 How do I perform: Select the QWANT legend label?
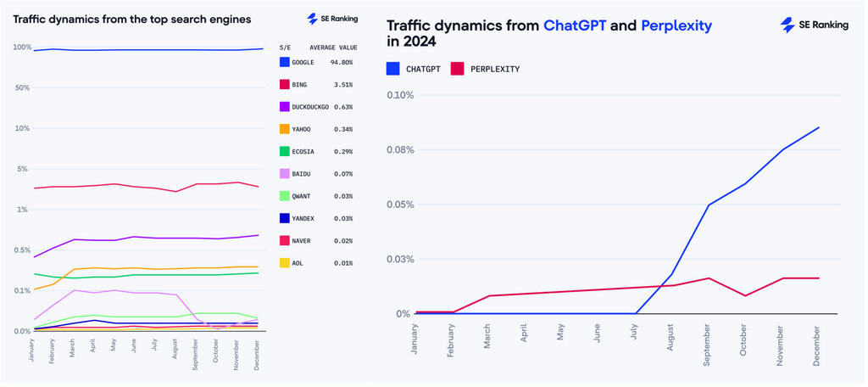(301, 196)
